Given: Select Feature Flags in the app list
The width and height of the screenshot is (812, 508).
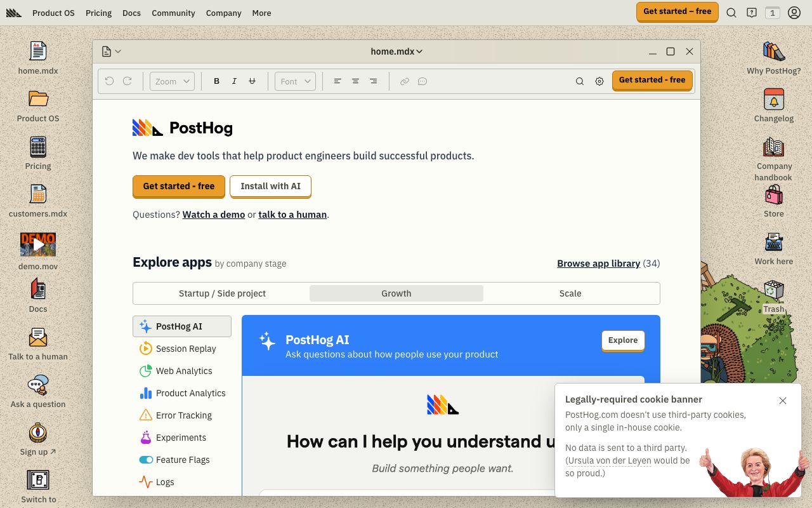Looking at the screenshot, I should pyautogui.click(x=183, y=460).
